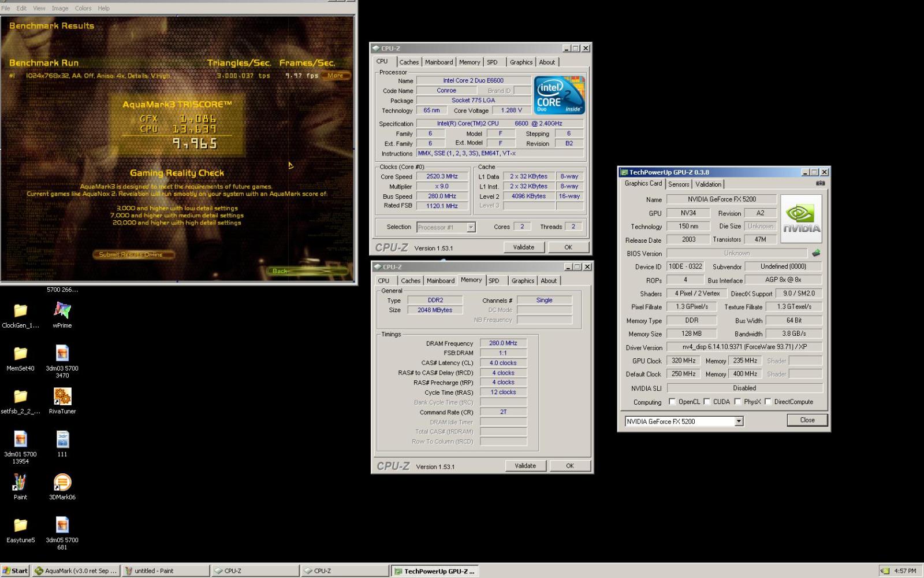Open SPD tab in top CPU-Z window
Viewport: 924px width, 578px height.
[492, 62]
